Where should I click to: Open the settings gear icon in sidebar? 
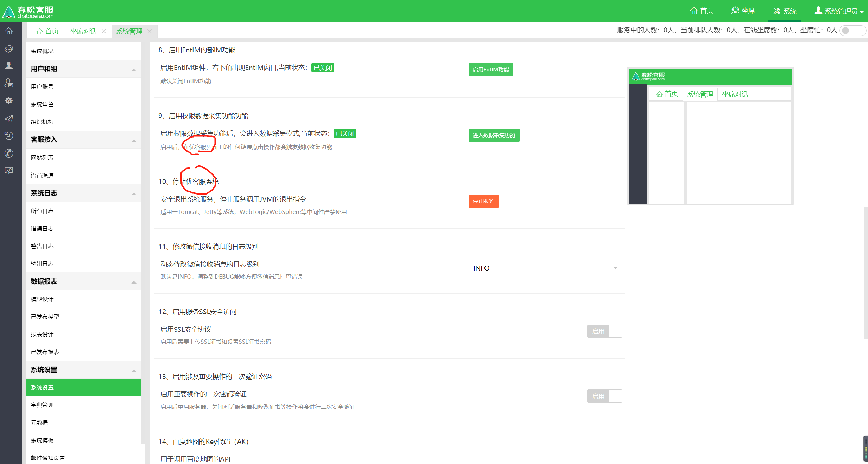pyautogui.click(x=9, y=101)
